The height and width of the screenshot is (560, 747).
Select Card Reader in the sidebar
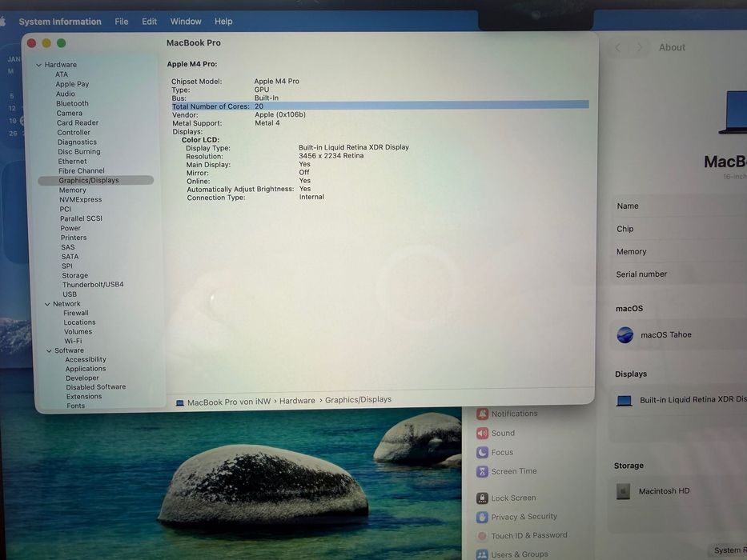pos(78,122)
